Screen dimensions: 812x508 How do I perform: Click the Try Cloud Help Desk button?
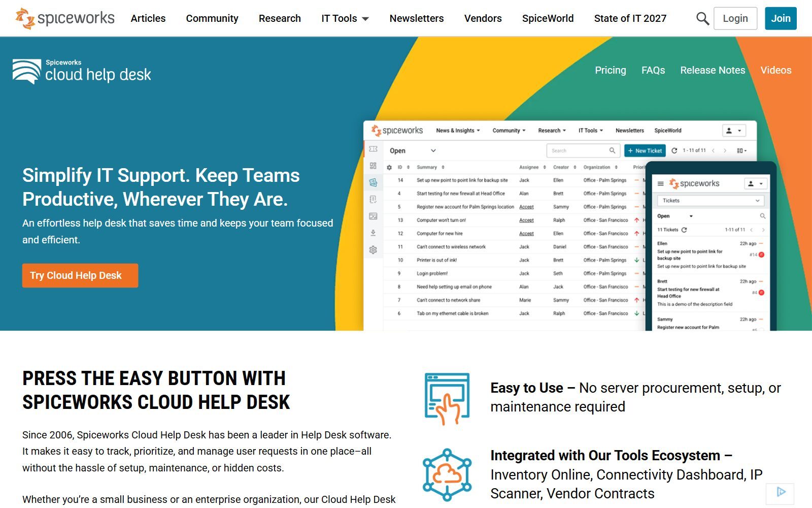[x=80, y=275]
